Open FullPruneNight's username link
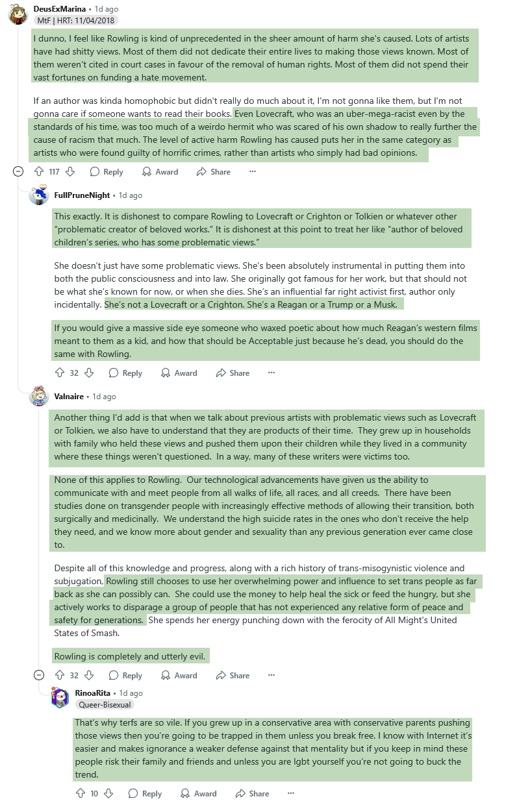 pyautogui.click(x=82, y=195)
